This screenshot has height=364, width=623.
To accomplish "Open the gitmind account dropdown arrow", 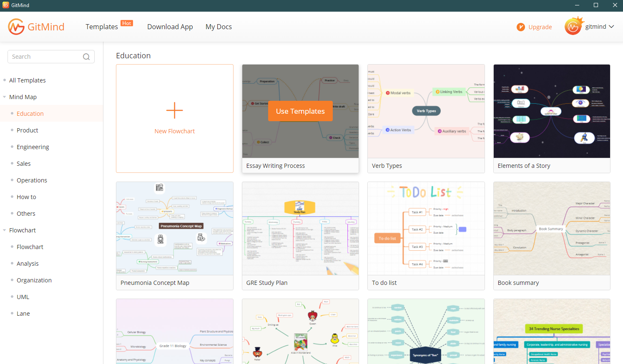I will coord(611,27).
